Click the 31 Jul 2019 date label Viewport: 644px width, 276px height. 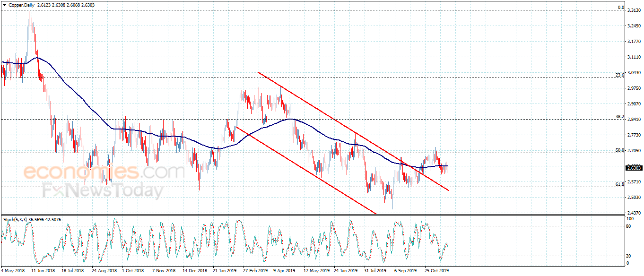[x=376, y=271]
